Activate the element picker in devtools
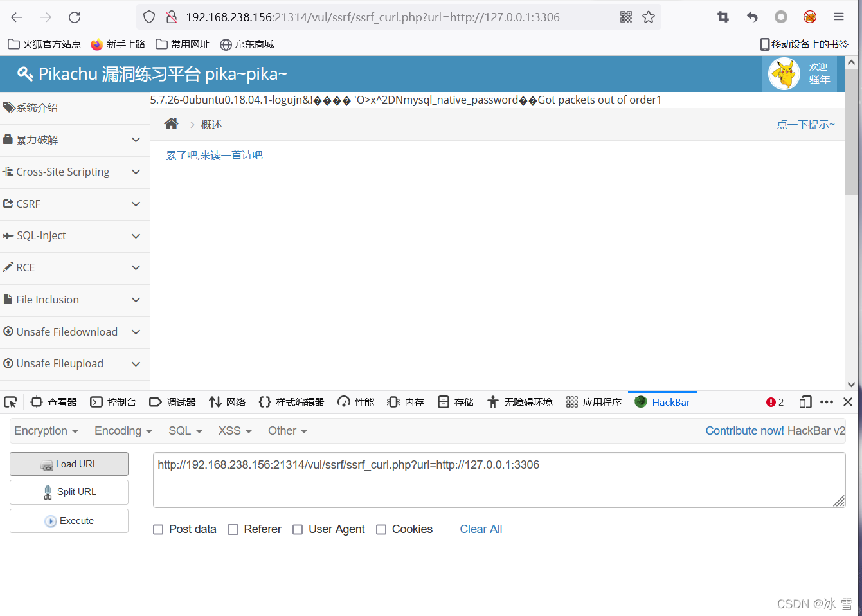862x616 pixels. [10, 402]
